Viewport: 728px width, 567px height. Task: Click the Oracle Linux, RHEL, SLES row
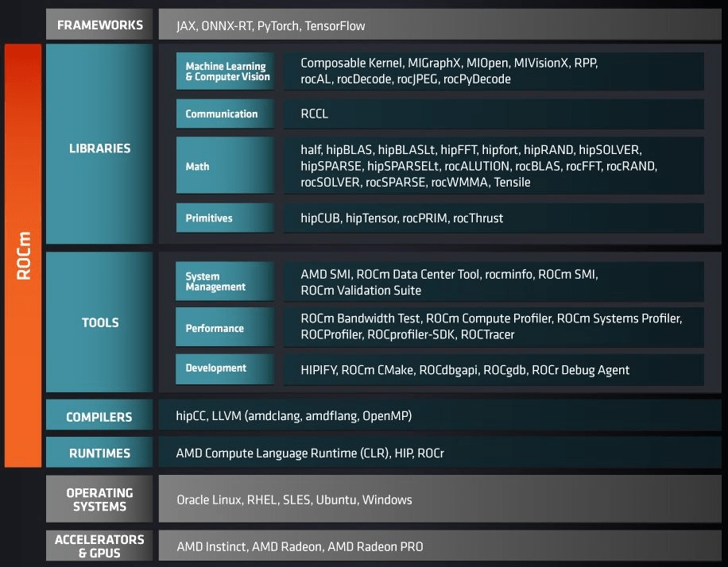coord(440,499)
